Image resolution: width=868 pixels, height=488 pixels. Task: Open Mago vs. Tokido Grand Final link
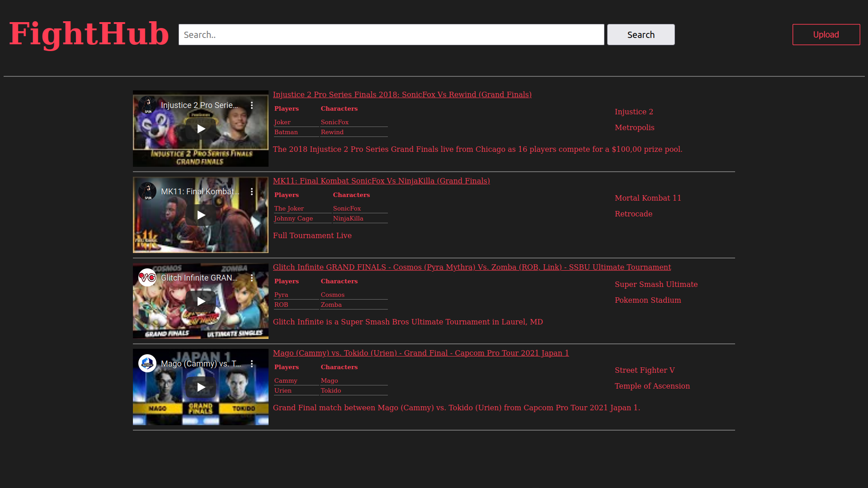420,353
